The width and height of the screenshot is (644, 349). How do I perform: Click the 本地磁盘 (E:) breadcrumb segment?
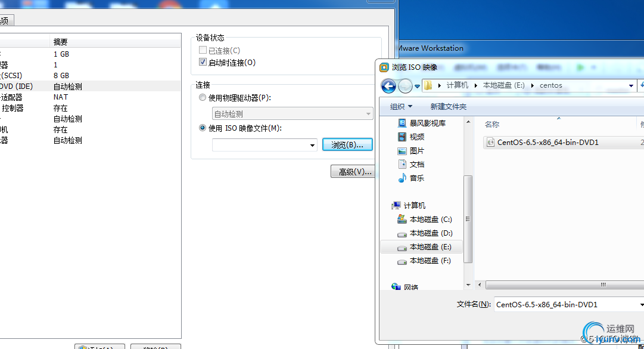(504, 85)
